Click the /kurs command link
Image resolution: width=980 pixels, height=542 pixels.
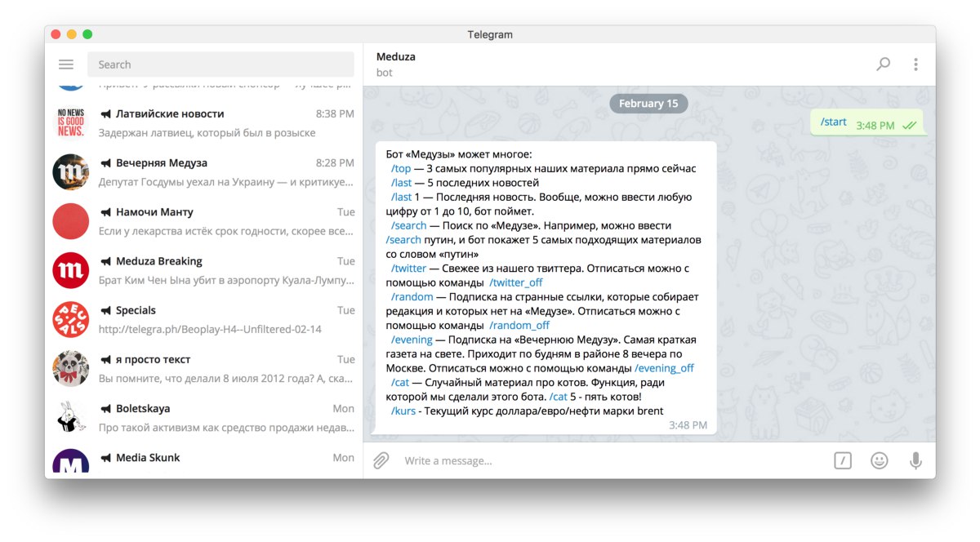(x=403, y=411)
